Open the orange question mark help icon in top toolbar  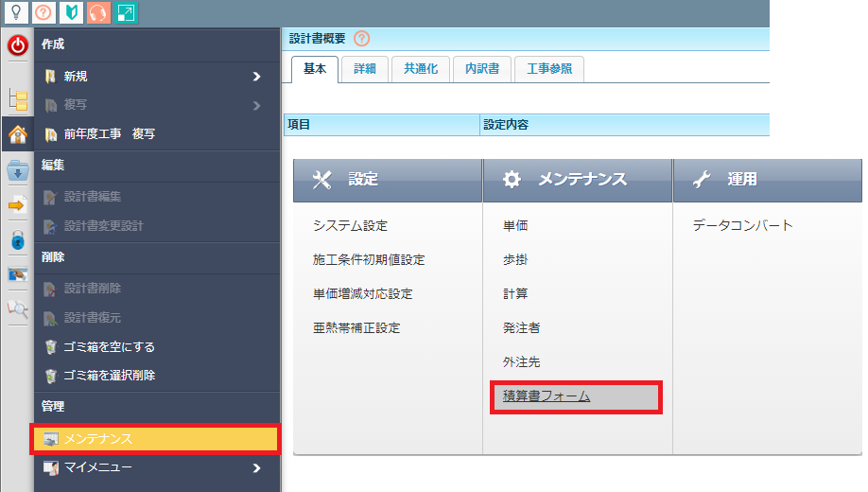43,12
